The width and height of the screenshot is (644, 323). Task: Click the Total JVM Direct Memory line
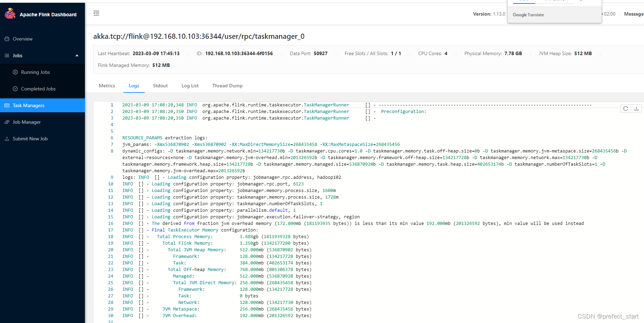(217, 283)
